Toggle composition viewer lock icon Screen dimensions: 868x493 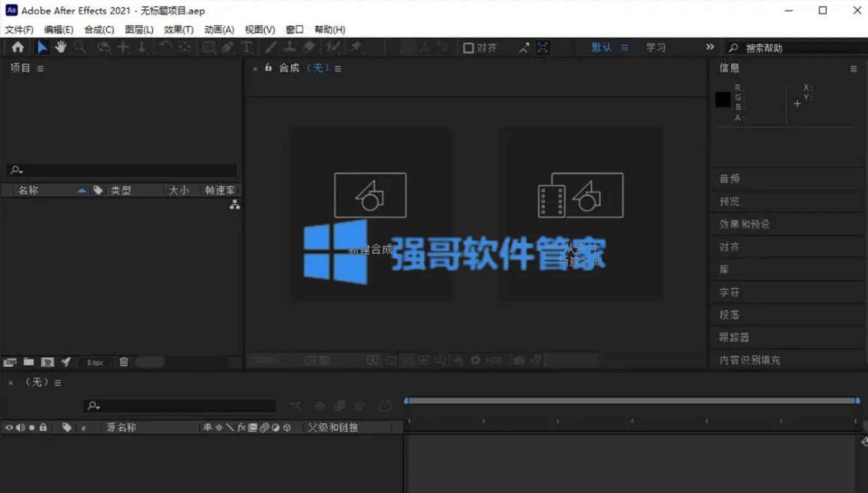tap(268, 68)
